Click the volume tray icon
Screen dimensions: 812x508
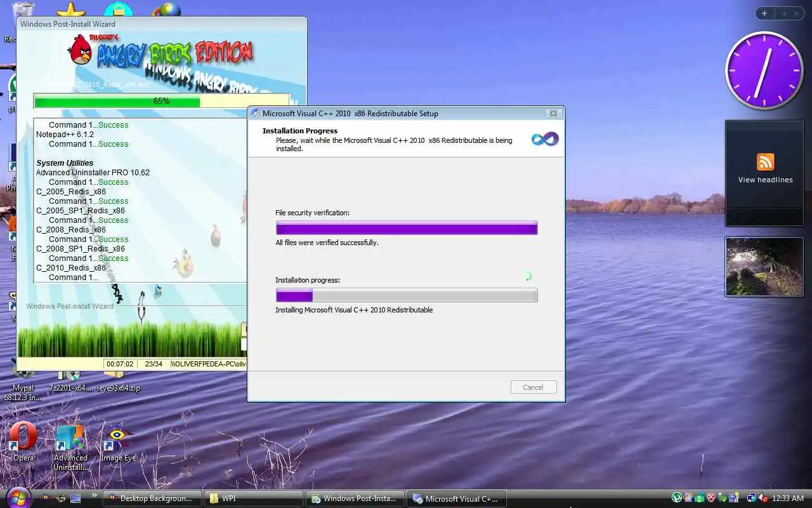[x=763, y=498]
